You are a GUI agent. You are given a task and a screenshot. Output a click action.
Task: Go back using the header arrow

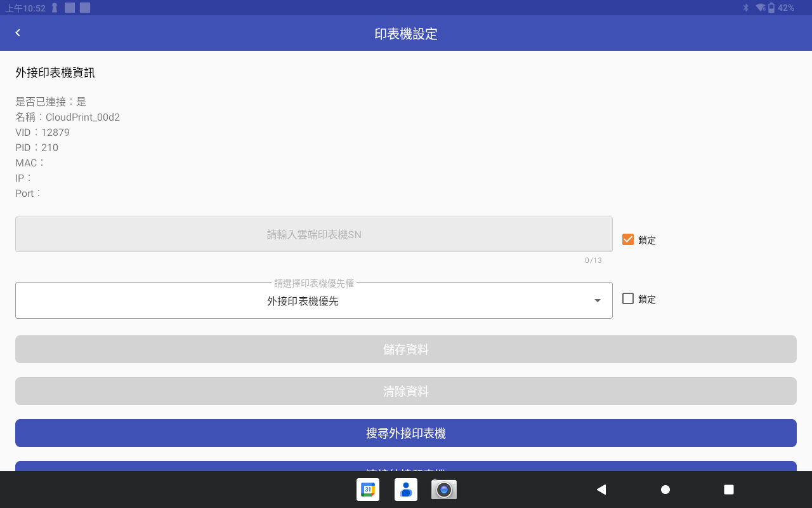[18, 33]
